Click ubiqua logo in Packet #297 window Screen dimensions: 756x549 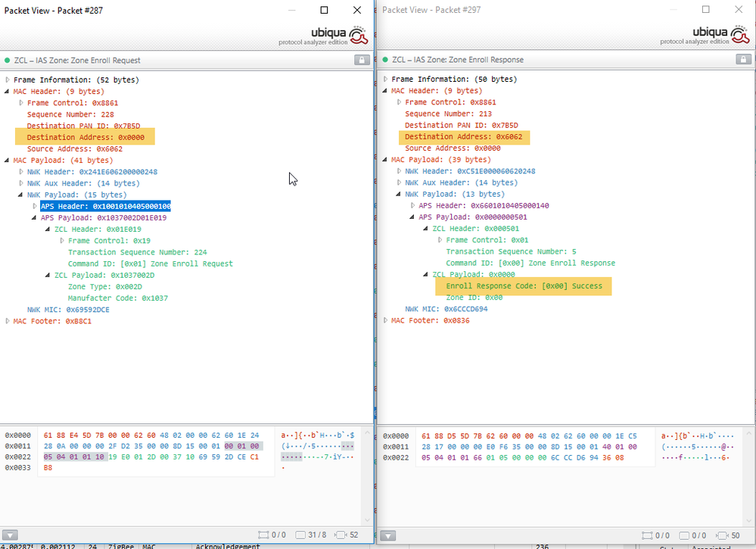[705, 36]
